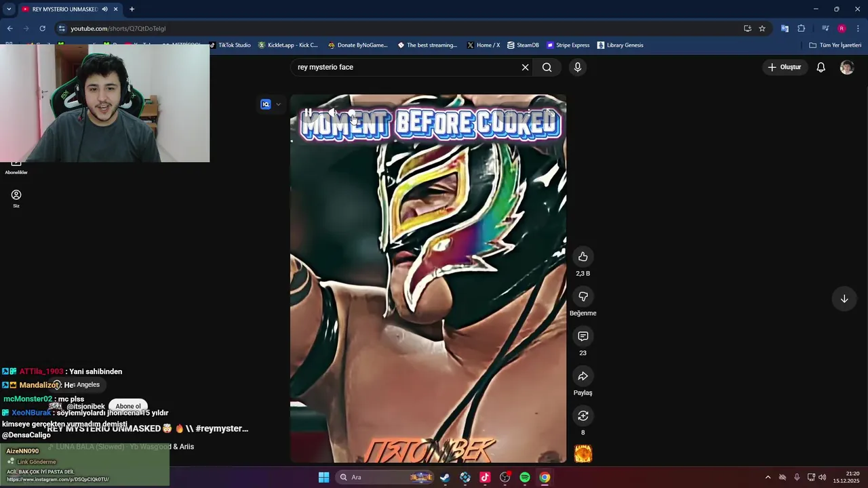The width and height of the screenshot is (868, 488).
Task: Open the sound thumbnail beside the Short
Action: click(x=583, y=453)
